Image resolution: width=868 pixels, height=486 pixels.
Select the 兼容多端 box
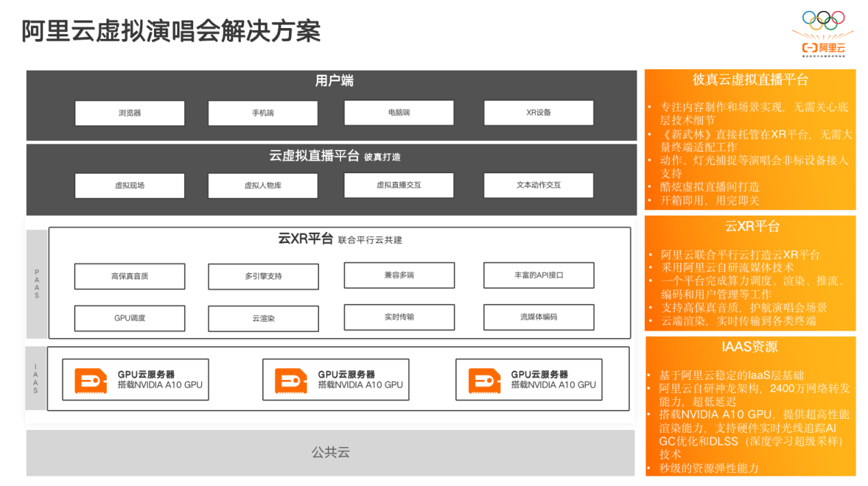click(398, 275)
